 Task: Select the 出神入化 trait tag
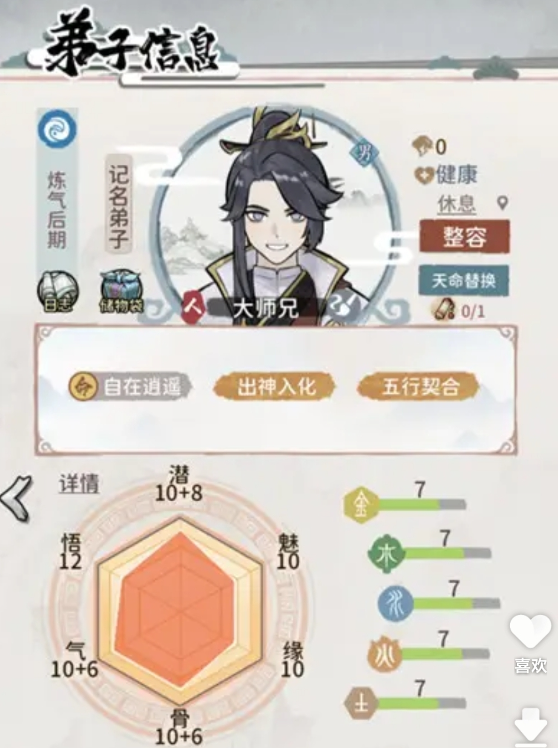(x=276, y=386)
